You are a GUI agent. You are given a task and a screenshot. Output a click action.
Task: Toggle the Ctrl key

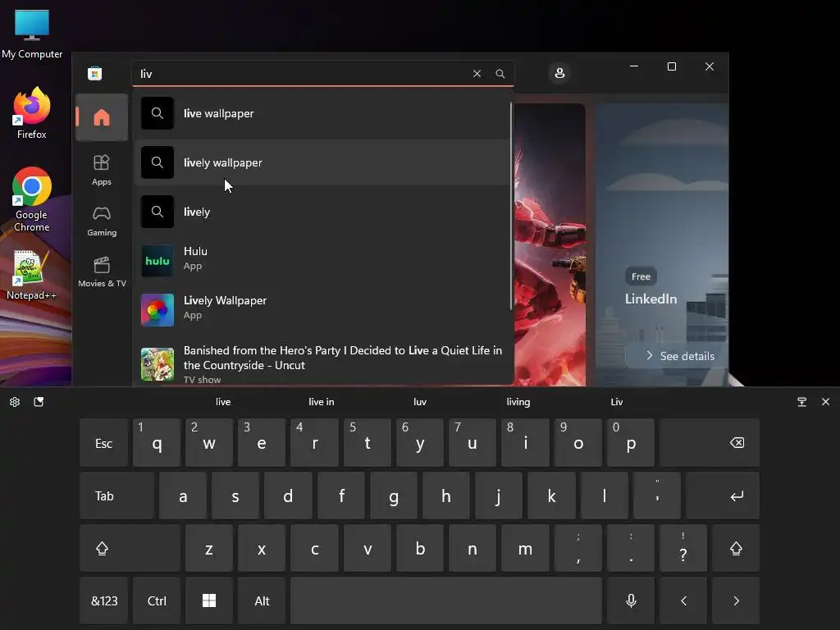(157, 600)
